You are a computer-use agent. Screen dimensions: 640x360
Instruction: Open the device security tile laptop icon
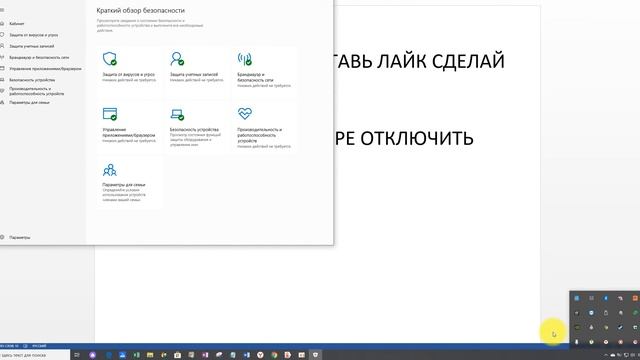click(177, 114)
